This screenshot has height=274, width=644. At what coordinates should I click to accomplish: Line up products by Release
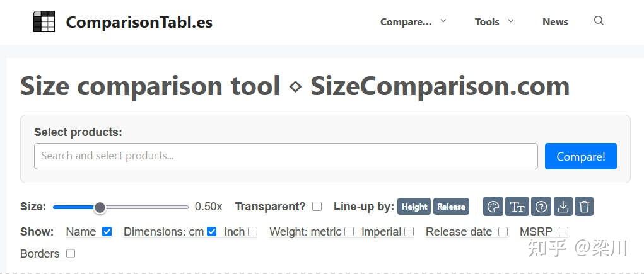(x=451, y=207)
